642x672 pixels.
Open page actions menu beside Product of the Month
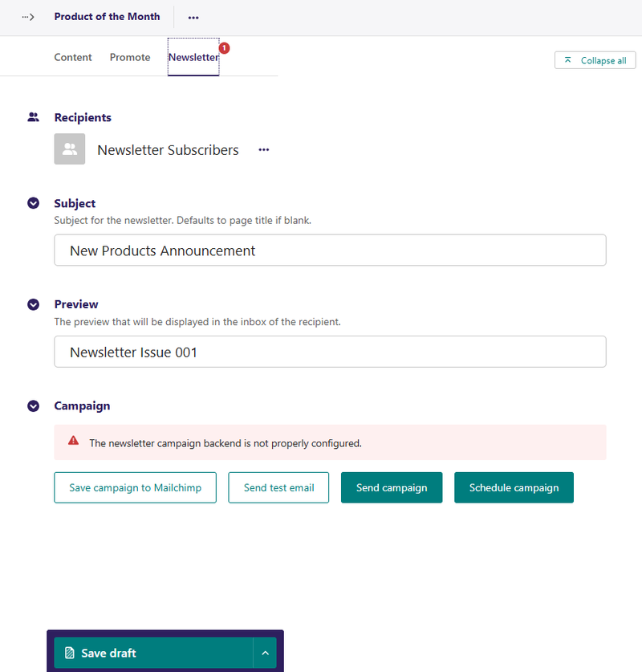pyautogui.click(x=193, y=17)
